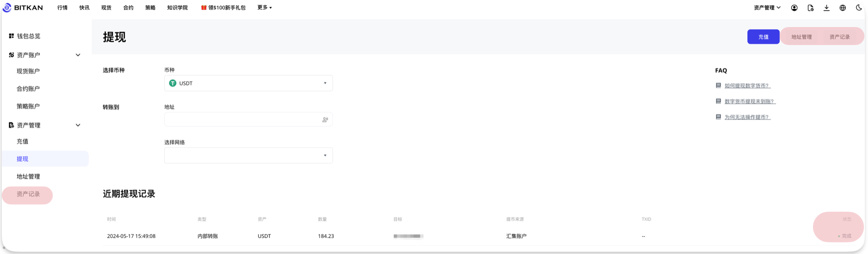Open FAQ link 如何提现数字货币？
The width and height of the screenshot is (868, 254).
[x=747, y=86]
